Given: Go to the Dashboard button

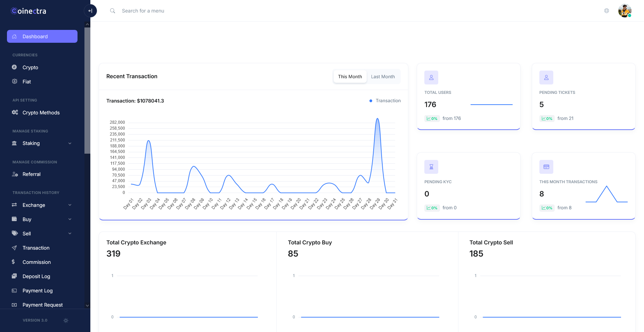Looking at the screenshot, I should pos(42,37).
